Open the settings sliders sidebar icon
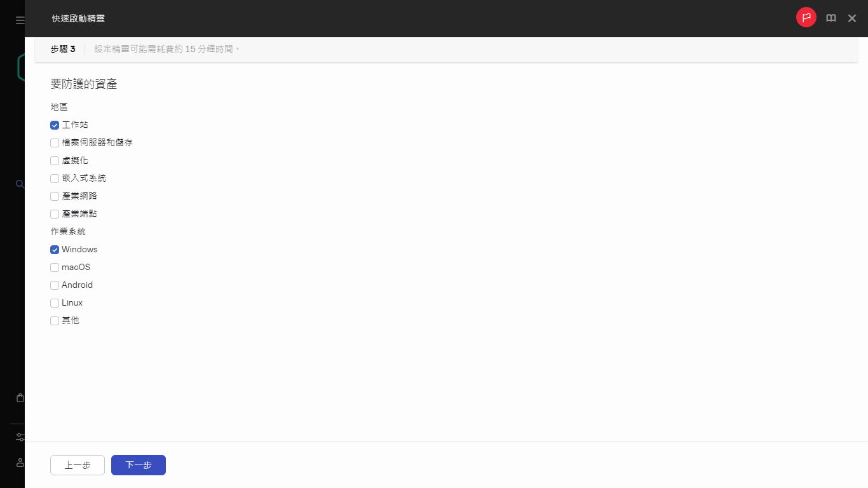This screenshot has width=868, height=488. click(x=20, y=437)
